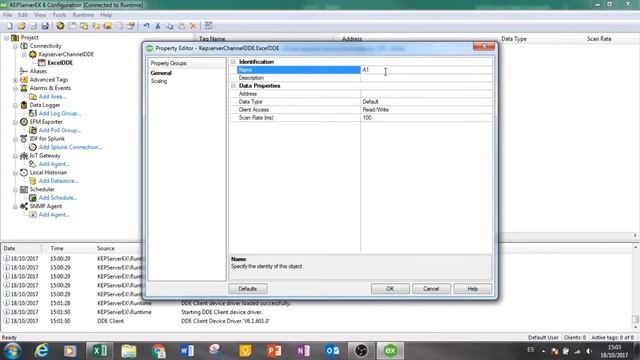Click the Add Poll Group link
Image resolution: width=640 pixels, height=360 pixels.
point(60,130)
